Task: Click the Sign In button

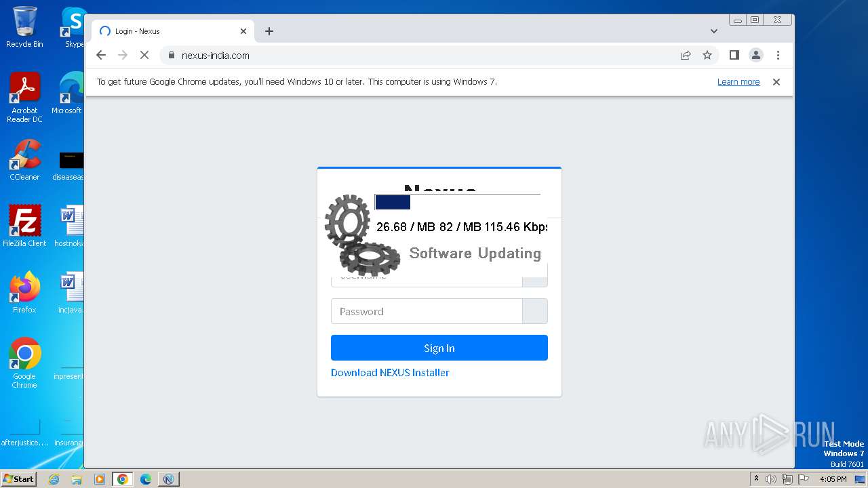Action: [439, 348]
